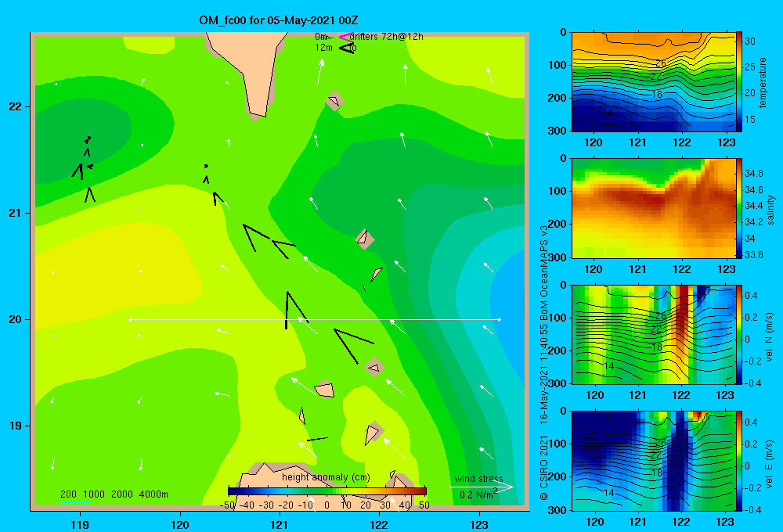Click '-50' on the height anomaly scale
The image size is (783, 532).
click(x=227, y=505)
